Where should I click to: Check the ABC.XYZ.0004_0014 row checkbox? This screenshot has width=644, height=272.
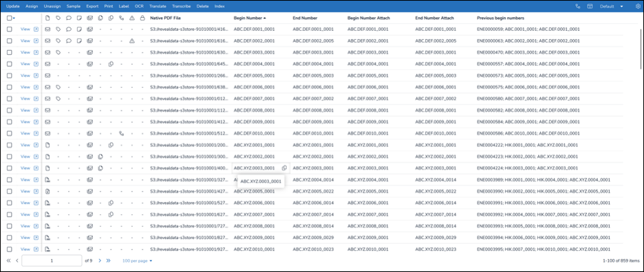(x=9, y=180)
